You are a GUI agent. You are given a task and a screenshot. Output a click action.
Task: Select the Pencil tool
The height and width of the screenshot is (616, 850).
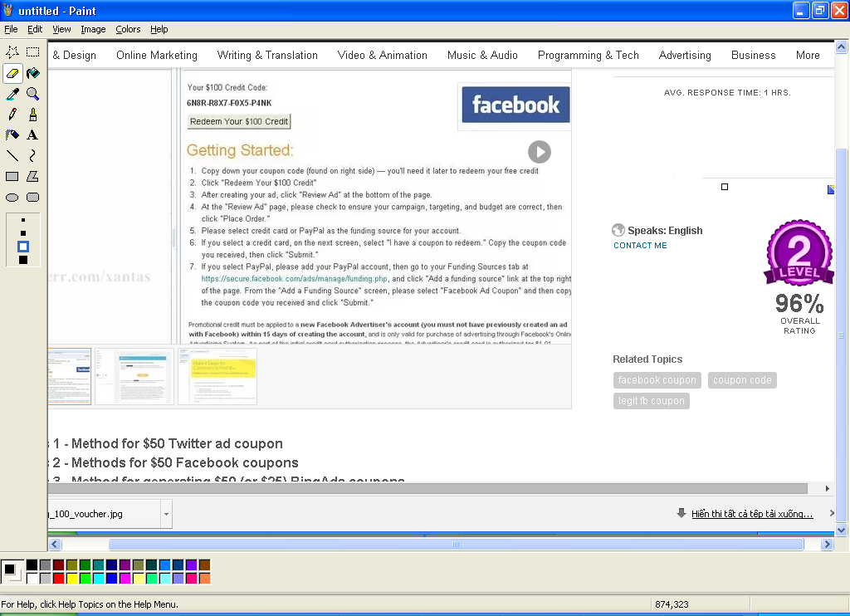coord(12,115)
